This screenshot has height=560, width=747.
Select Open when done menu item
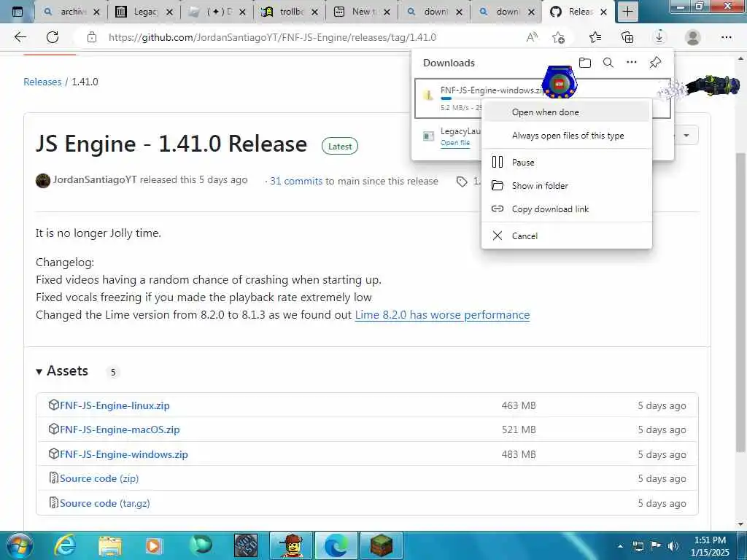click(x=566, y=112)
